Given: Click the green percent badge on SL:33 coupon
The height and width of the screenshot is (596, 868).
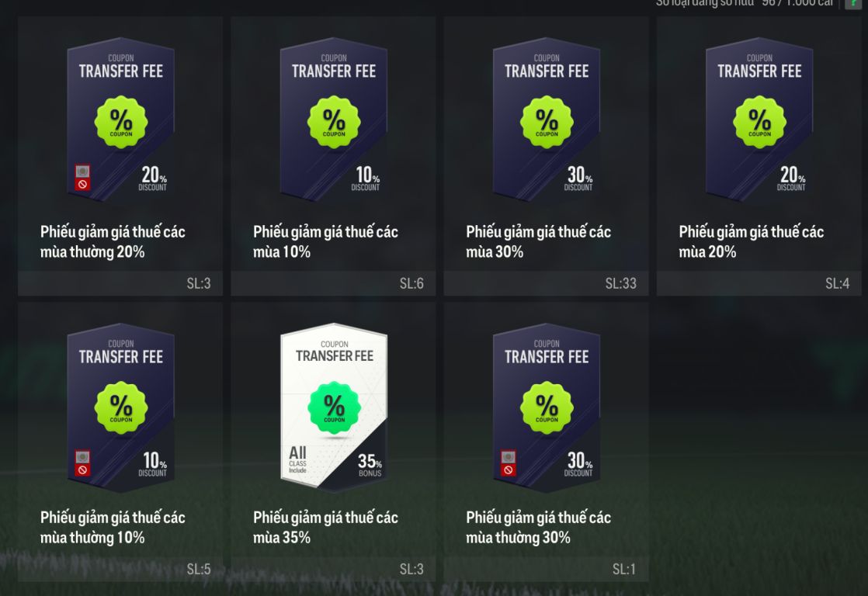Looking at the screenshot, I should 547,122.
